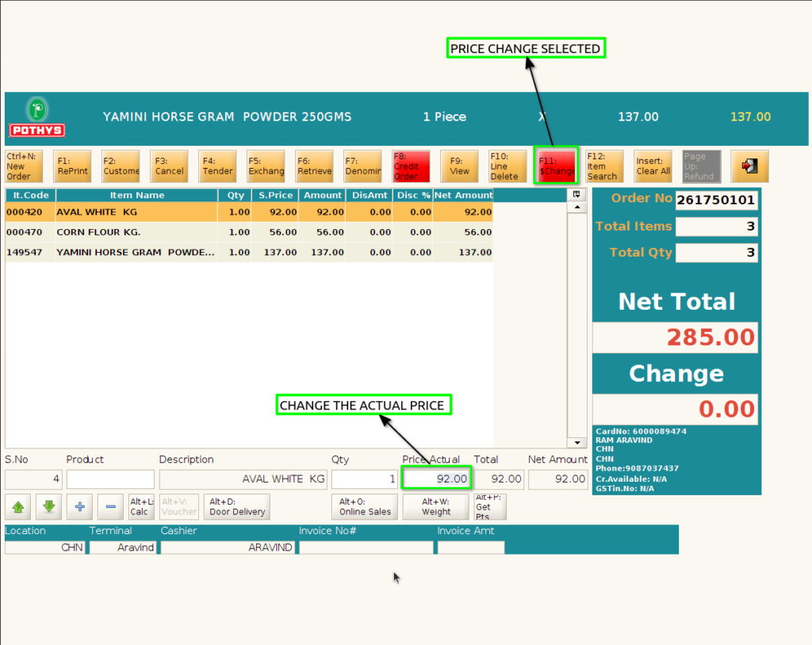This screenshot has height=645, width=812.
Task: Select the Alt+D Door Delivery button
Action: 237,507
